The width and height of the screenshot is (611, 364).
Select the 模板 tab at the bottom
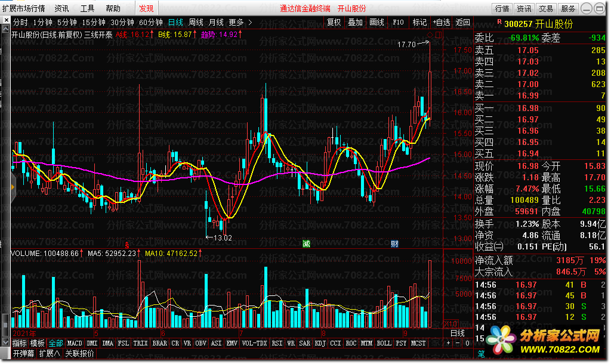point(38,343)
